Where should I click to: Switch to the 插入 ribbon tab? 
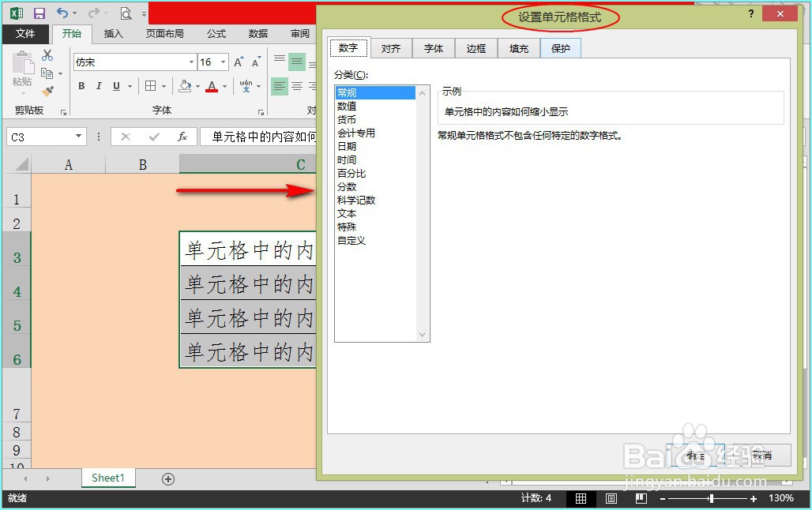point(113,34)
